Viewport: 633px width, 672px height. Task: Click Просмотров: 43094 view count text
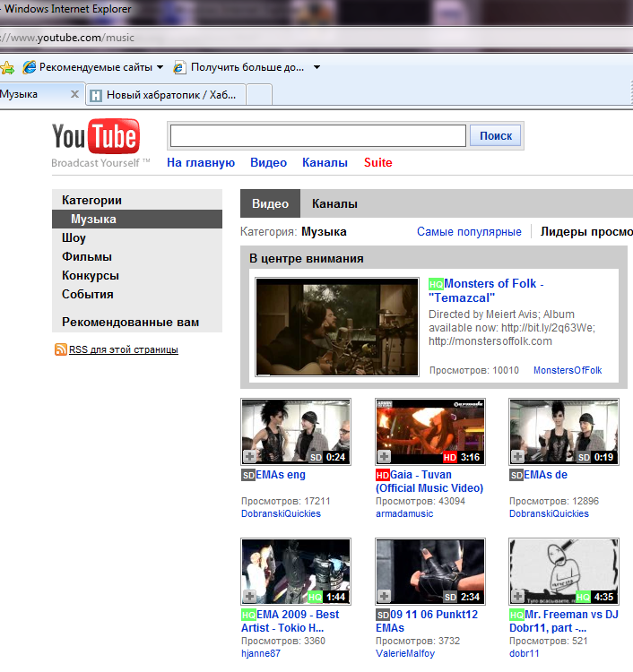421,501
